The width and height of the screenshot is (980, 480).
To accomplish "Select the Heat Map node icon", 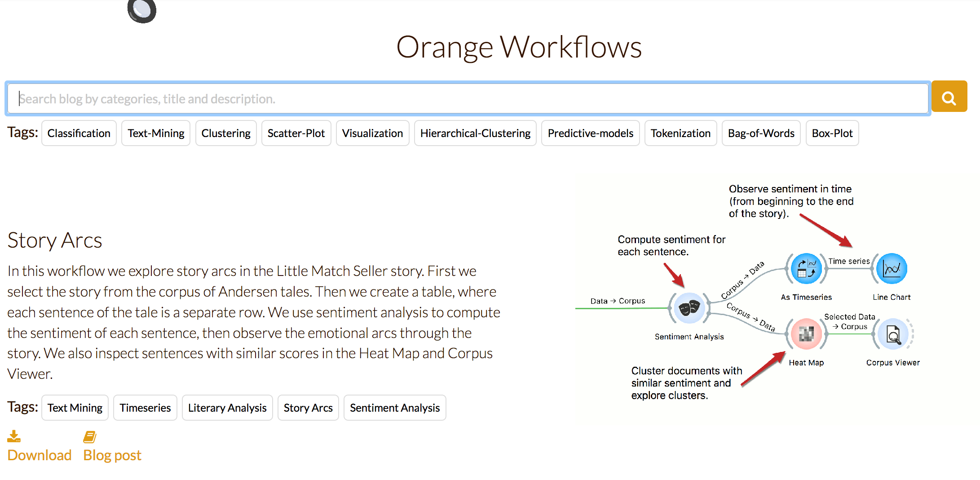I will [x=806, y=333].
